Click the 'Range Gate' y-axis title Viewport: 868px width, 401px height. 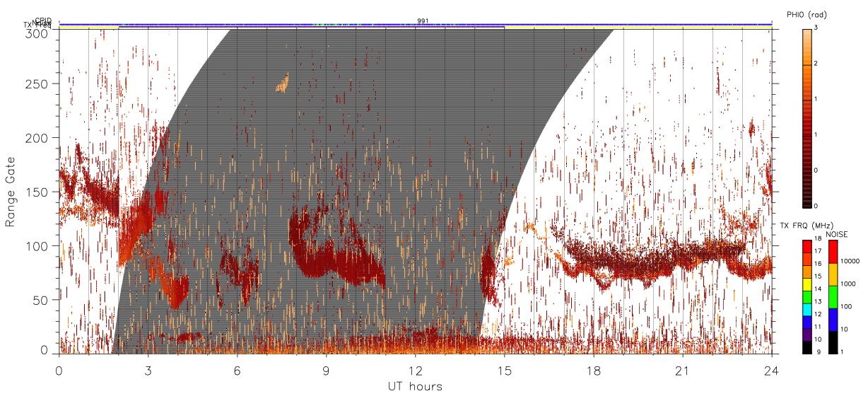coord(11,191)
